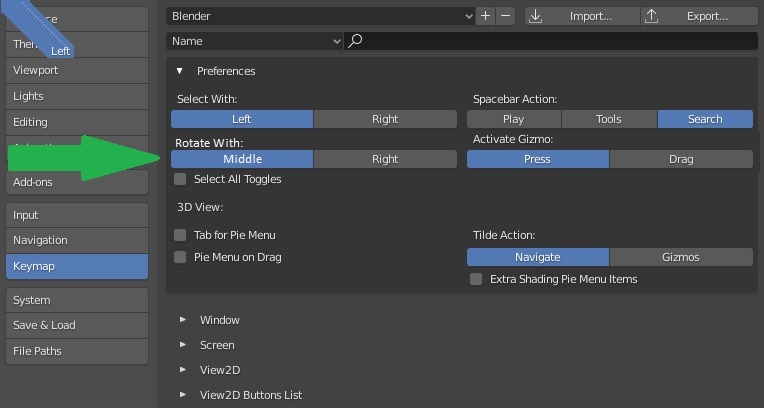Open the Blender keymap preset dropdown
Viewport: 764px width, 408px height.
coord(321,16)
